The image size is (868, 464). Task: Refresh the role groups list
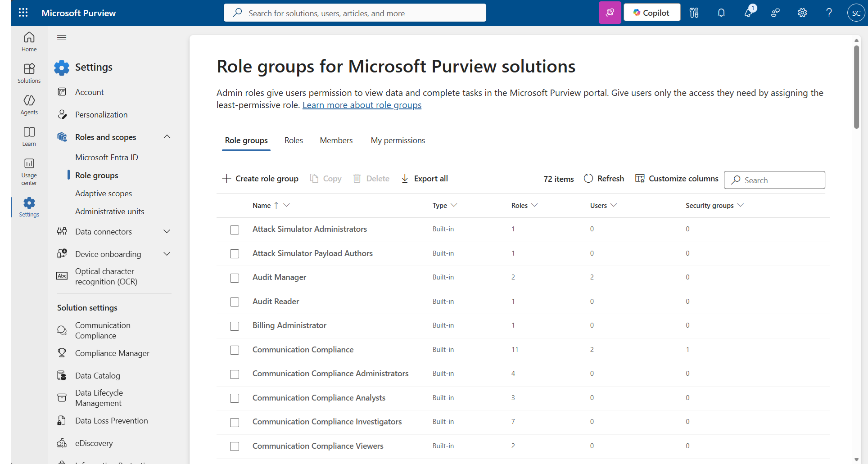coord(604,179)
